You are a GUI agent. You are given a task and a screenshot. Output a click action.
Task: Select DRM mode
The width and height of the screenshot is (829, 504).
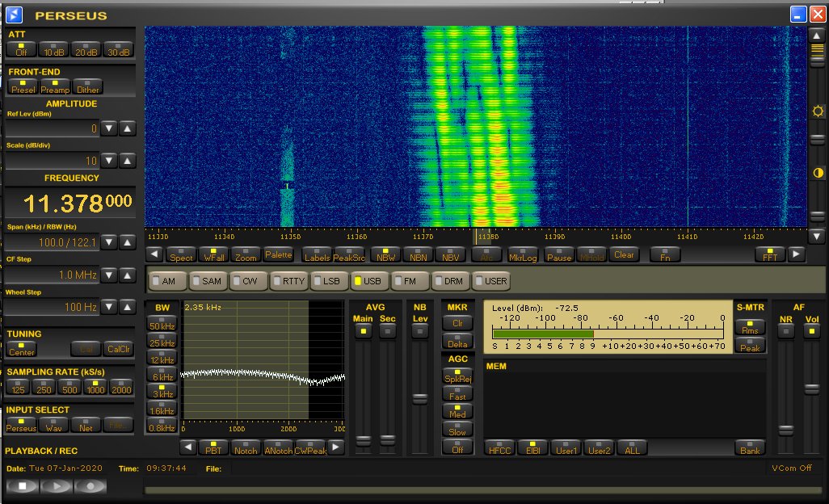point(449,281)
